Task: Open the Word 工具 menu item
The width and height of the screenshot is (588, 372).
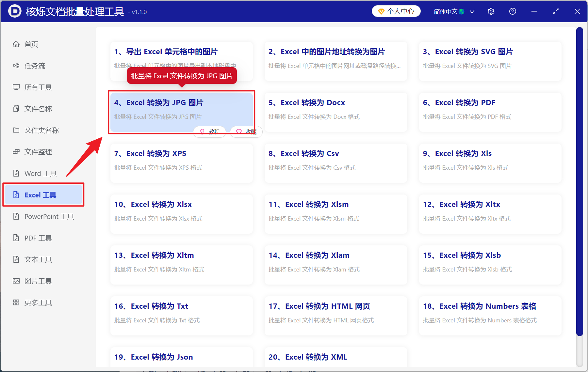Action: (40, 173)
